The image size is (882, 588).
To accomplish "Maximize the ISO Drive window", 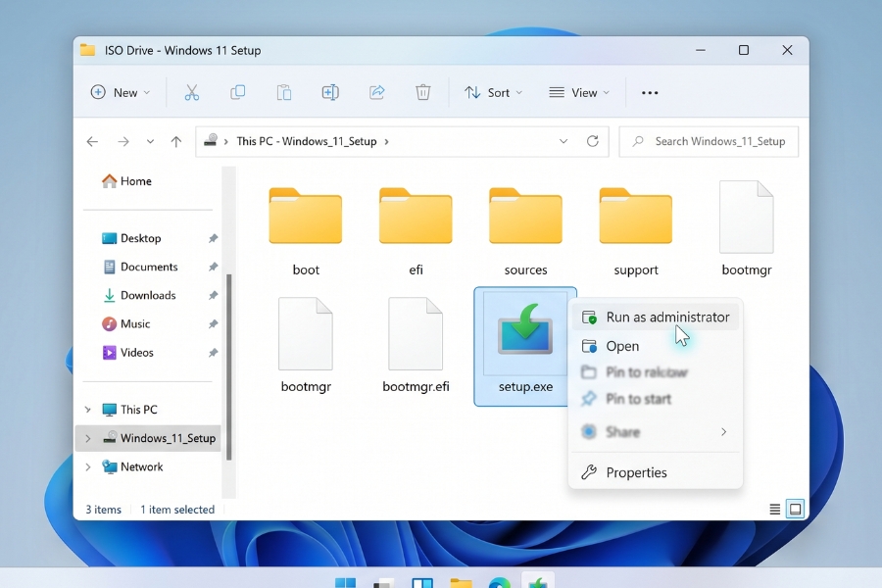I will click(744, 50).
